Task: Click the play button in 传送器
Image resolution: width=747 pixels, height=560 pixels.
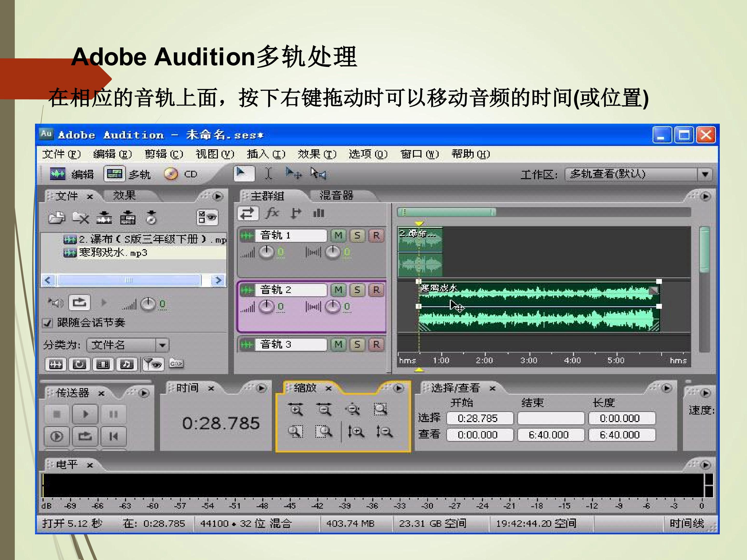Action: (85, 414)
